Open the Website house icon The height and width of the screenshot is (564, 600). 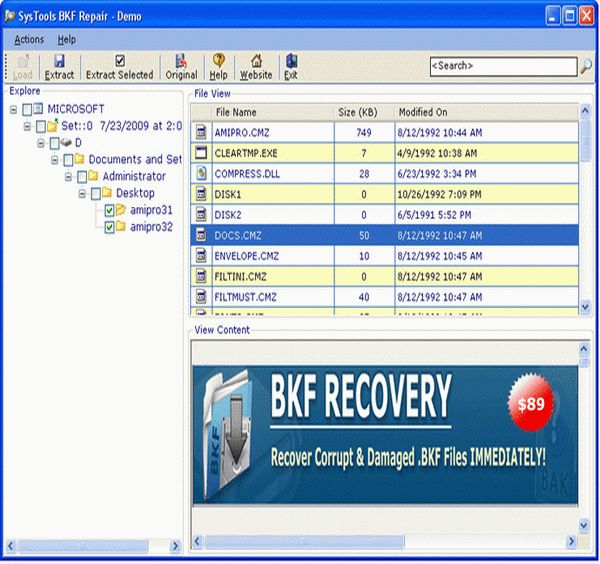coord(256,60)
